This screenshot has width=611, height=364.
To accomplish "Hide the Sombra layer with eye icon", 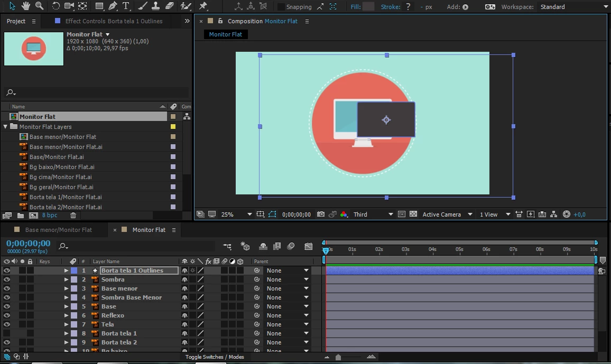I will [x=7, y=279].
